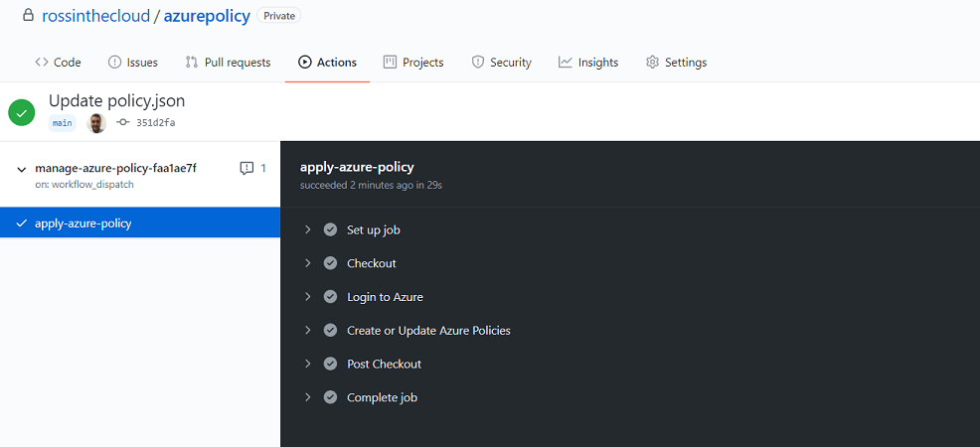980x447 pixels.
Task: Click the commit hash icon beside 351d2fa
Action: point(123,123)
